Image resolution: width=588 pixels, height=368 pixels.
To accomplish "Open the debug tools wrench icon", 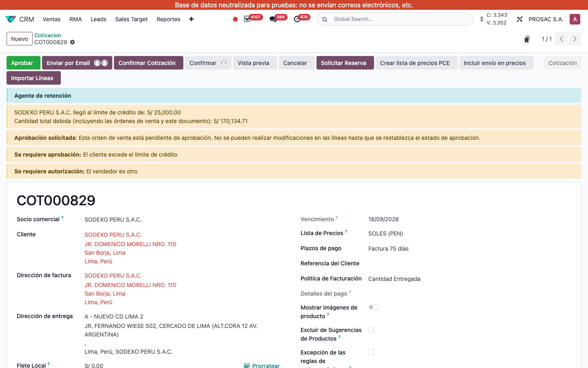I will pos(519,19).
